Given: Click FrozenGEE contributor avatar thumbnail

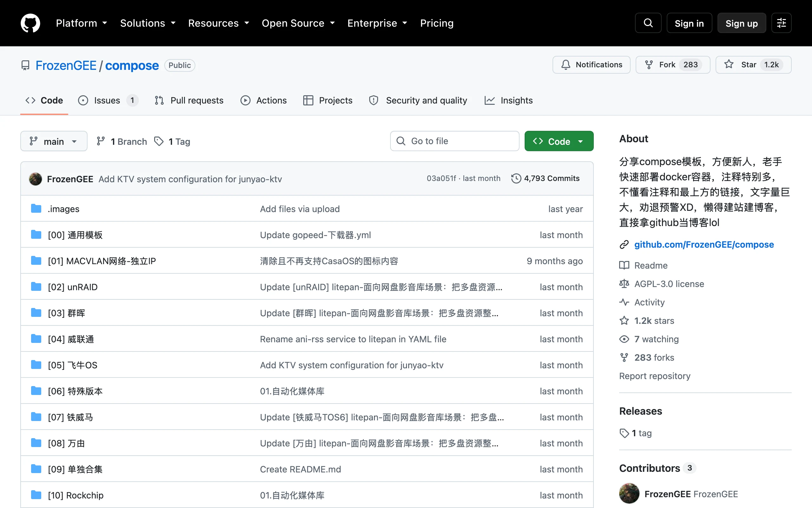Looking at the screenshot, I should tap(629, 493).
